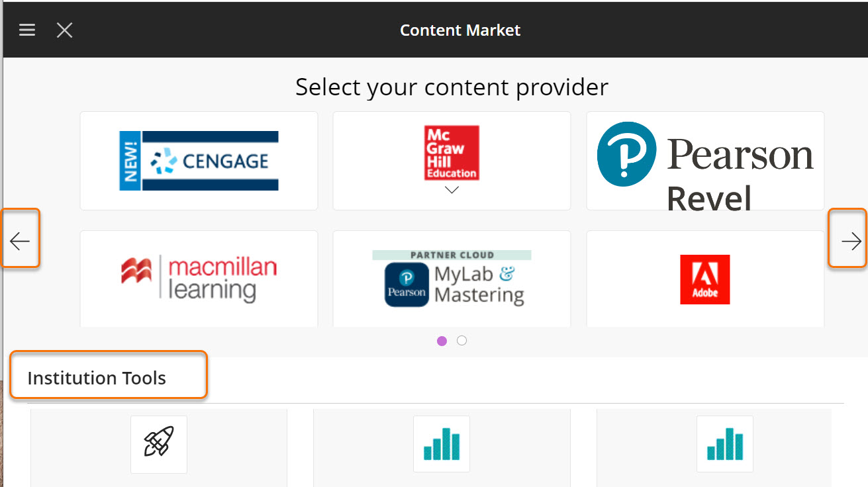Viewport: 868px width, 487px height.
Task: Click the Content Market title
Action: pyautogui.click(x=460, y=30)
